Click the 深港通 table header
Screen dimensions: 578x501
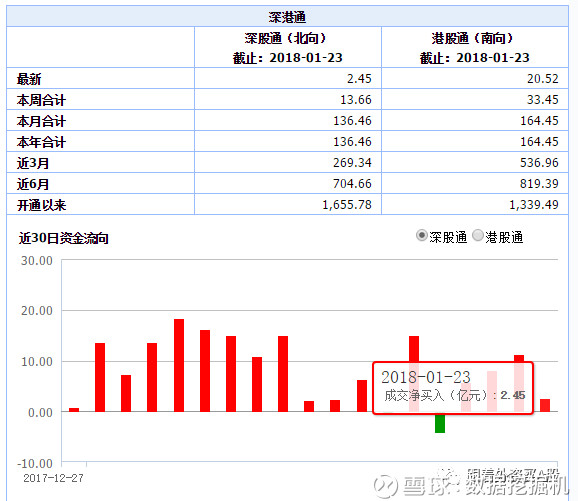(287, 17)
